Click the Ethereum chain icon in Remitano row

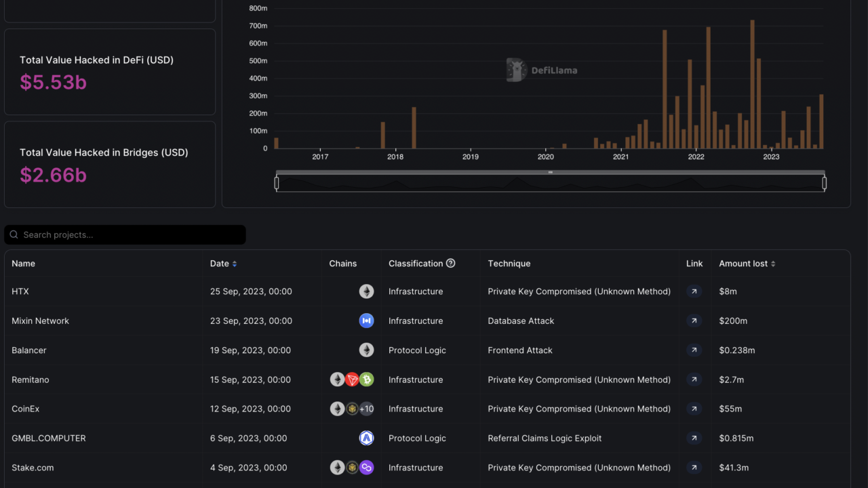click(337, 380)
